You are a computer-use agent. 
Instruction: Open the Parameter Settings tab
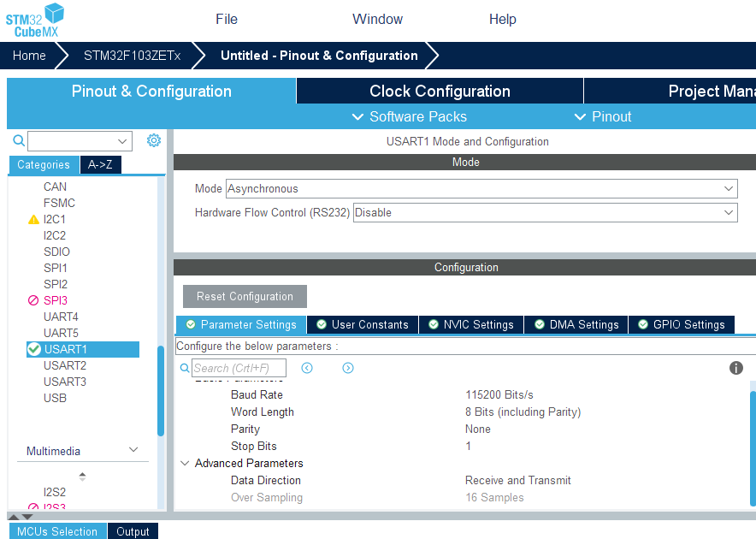(x=241, y=325)
